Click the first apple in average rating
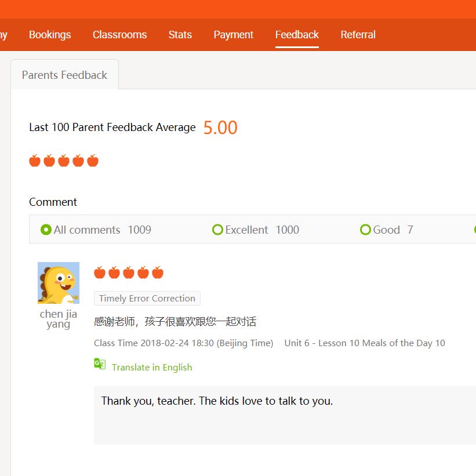Image resolution: width=476 pixels, height=476 pixels. point(35,161)
